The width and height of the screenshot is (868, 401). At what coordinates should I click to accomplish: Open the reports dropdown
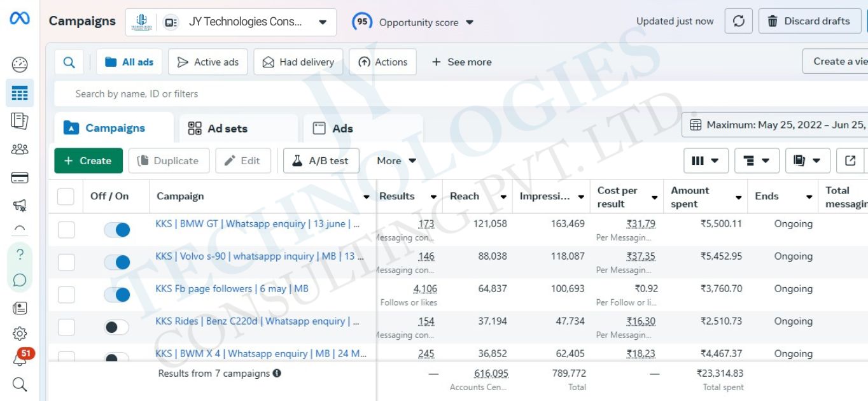tap(808, 160)
